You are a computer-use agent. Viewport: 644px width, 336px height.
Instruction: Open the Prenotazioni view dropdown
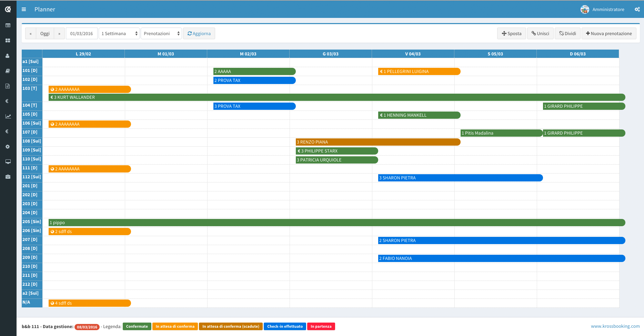pyautogui.click(x=161, y=33)
